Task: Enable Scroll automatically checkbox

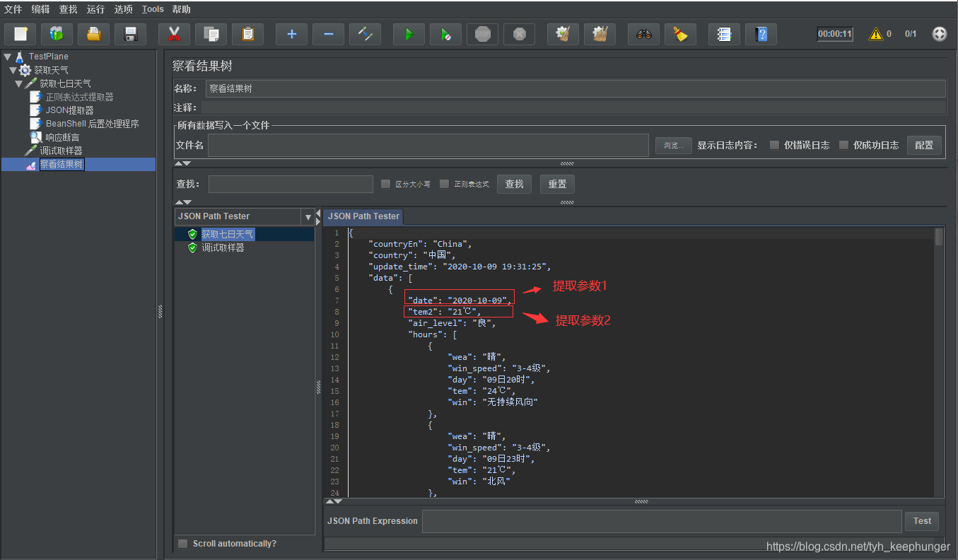Action: click(183, 544)
